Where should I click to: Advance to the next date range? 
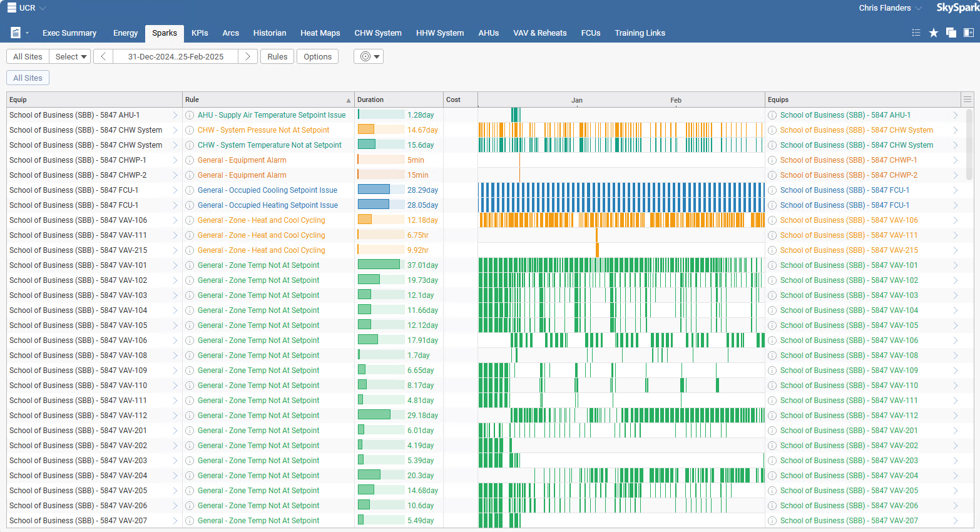coord(248,56)
